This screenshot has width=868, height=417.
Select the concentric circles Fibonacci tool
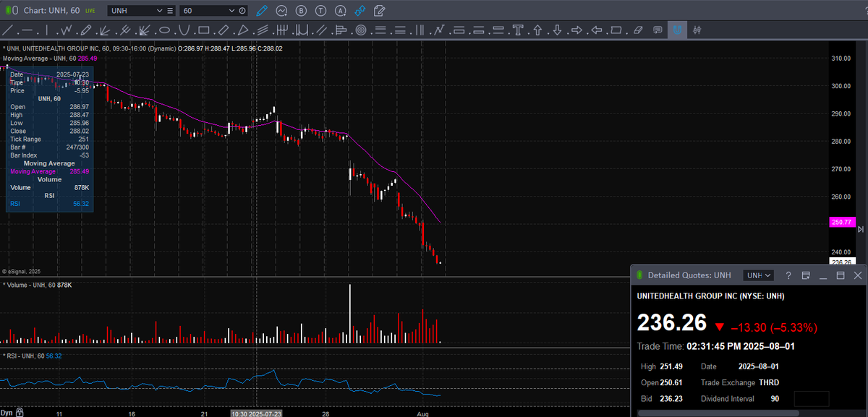coord(360,30)
